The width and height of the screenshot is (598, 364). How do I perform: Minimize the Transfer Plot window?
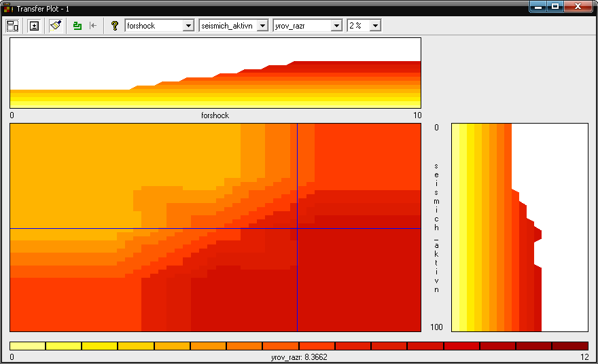click(x=538, y=7)
